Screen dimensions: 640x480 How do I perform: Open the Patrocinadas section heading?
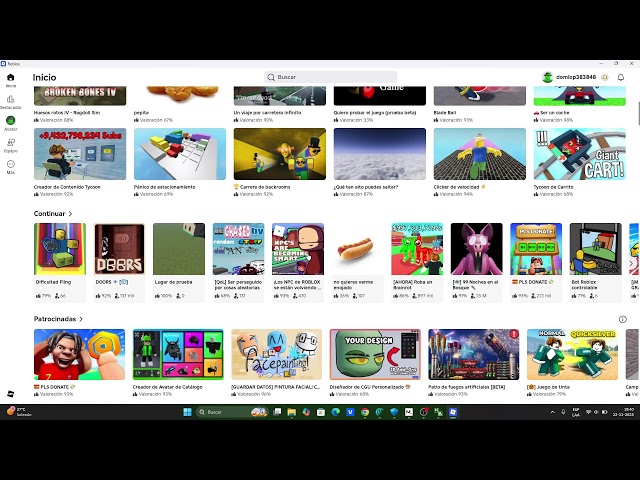[55, 319]
